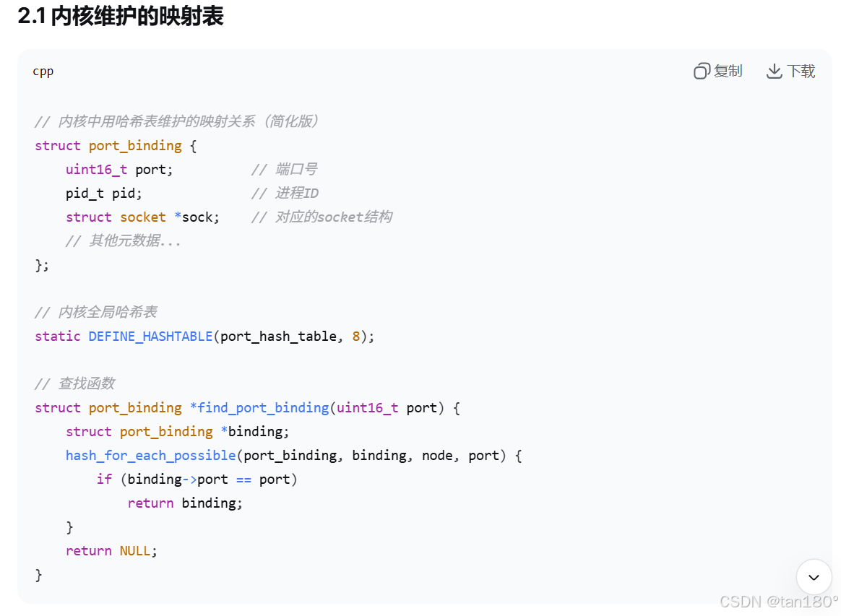This screenshot has height=616, width=841.
Task: Click the comment 内核中用哈希表维护的映射关系
Action: [176, 122]
